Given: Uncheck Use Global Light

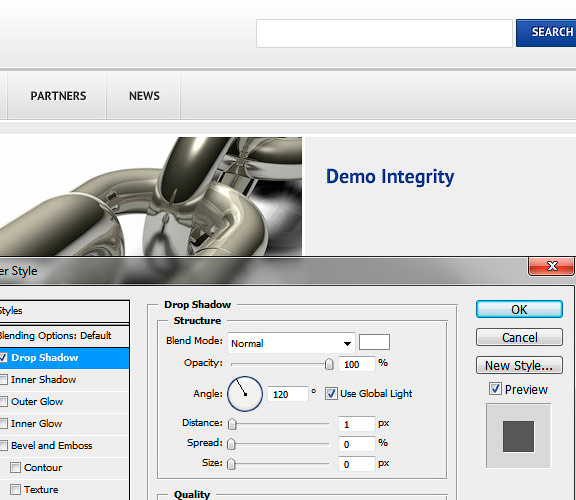Looking at the screenshot, I should pos(331,393).
